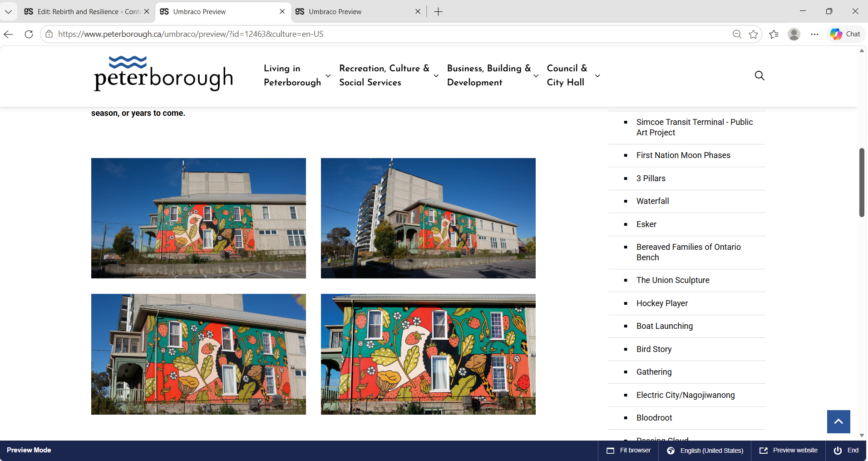Click the vertical page scrollbar thumb

coord(862,182)
